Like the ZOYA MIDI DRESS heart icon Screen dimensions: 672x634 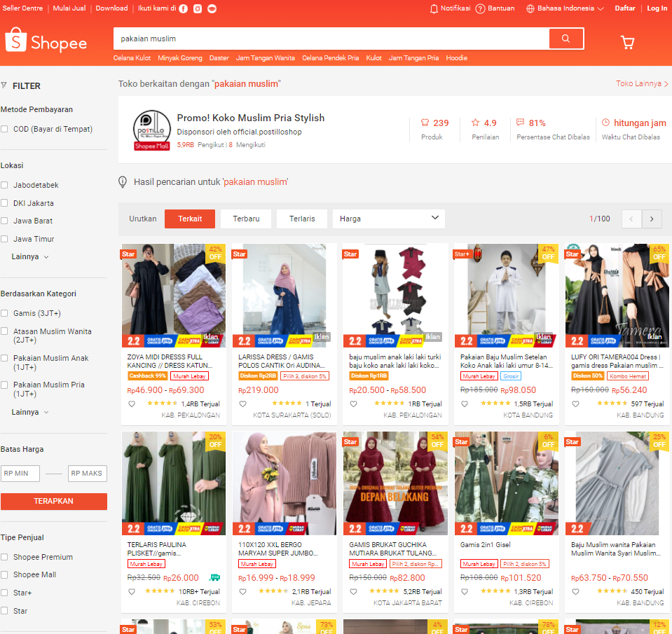pos(132,404)
